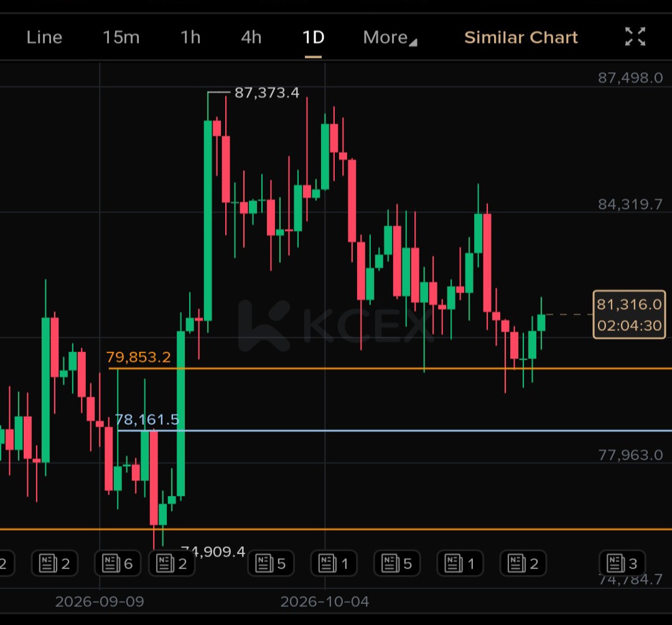Select the 4h timeframe
Image resolution: width=672 pixels, height=625 pixels.
[x=251, y=37]
